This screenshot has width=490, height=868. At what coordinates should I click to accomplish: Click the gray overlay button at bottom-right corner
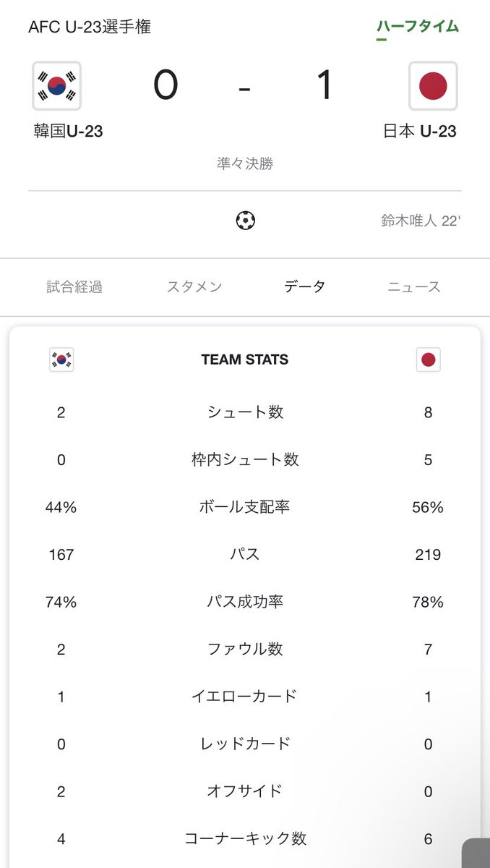[477, 855]
